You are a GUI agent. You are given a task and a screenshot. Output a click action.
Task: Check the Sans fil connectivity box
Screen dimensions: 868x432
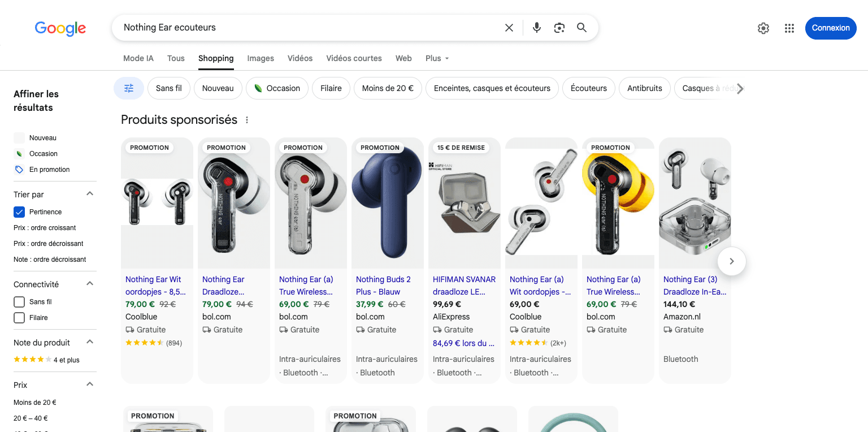click(x=19, y=302)
